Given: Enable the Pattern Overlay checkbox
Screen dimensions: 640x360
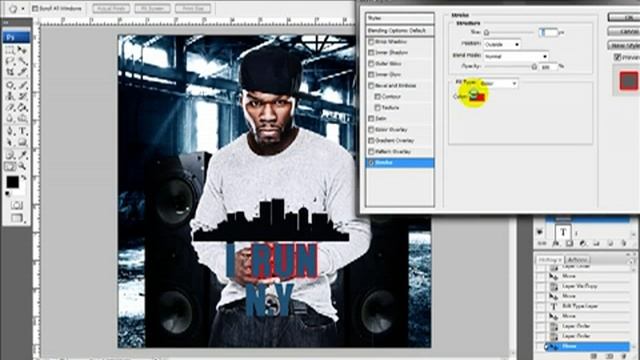Looking at the screenshot, I should [371, 151].
